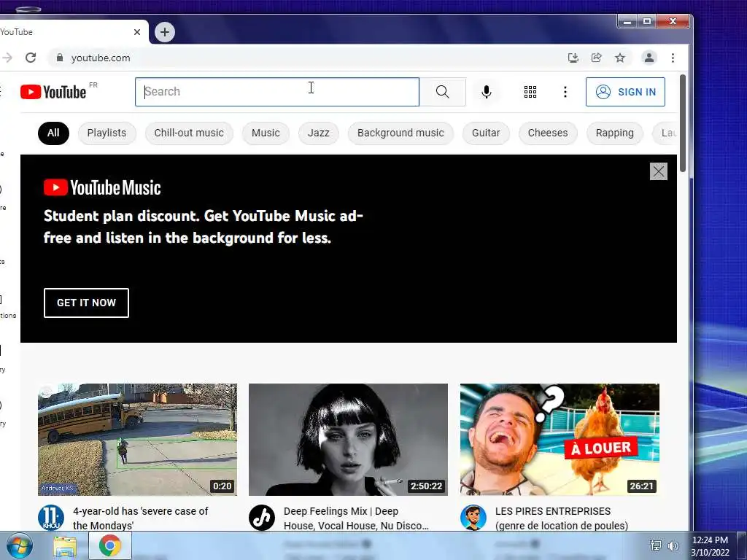Select the Music filter chip
This screenshot has width=747, height=560.
(266, 133)
